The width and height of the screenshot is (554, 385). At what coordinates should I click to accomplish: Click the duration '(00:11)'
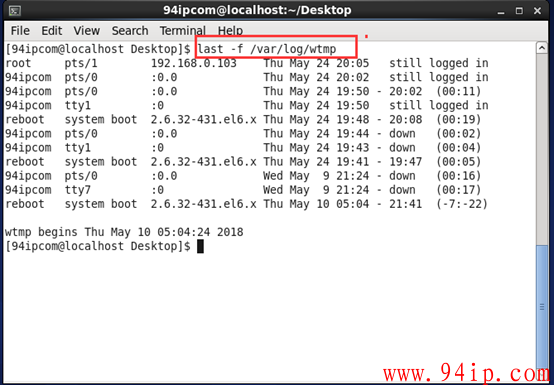[x=459, y=91]
